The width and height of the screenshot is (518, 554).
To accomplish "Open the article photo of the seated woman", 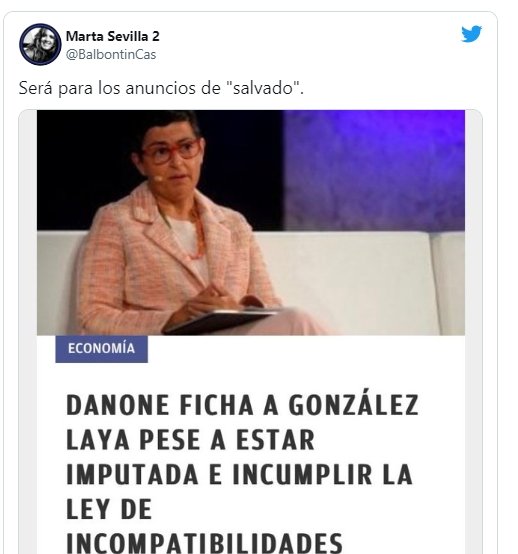I will coord(251,223).
